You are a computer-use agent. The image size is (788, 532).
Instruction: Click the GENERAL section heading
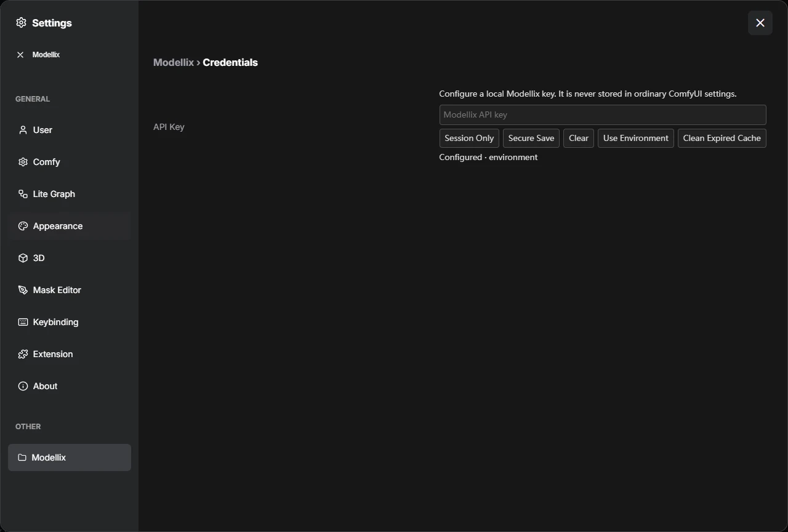[x=33, y=99]
